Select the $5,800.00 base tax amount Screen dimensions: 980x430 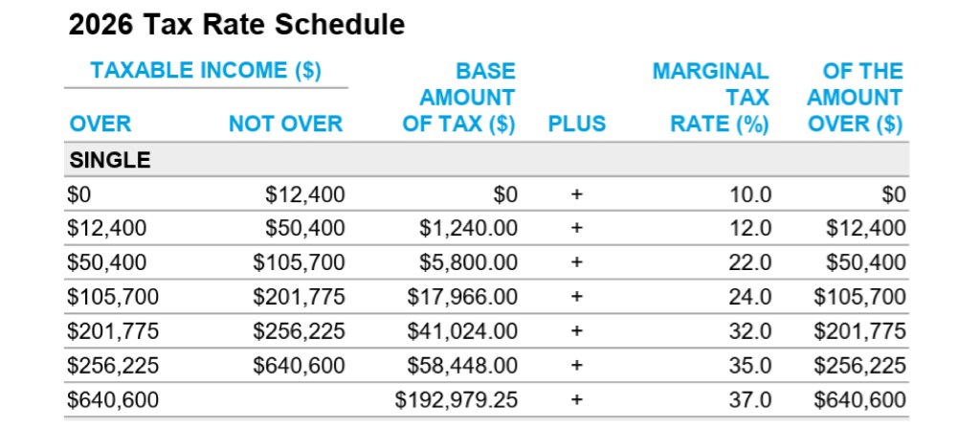coord(468,263)
